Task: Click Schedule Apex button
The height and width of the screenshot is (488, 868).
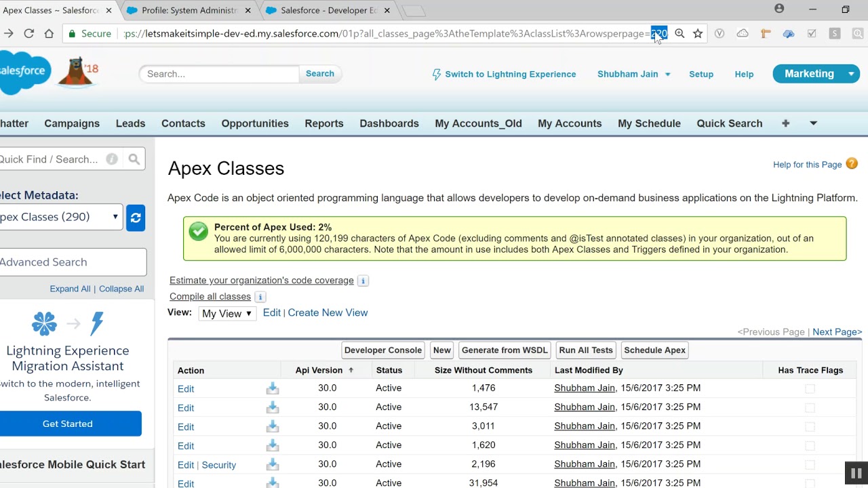Action: (x=655, y=350)
